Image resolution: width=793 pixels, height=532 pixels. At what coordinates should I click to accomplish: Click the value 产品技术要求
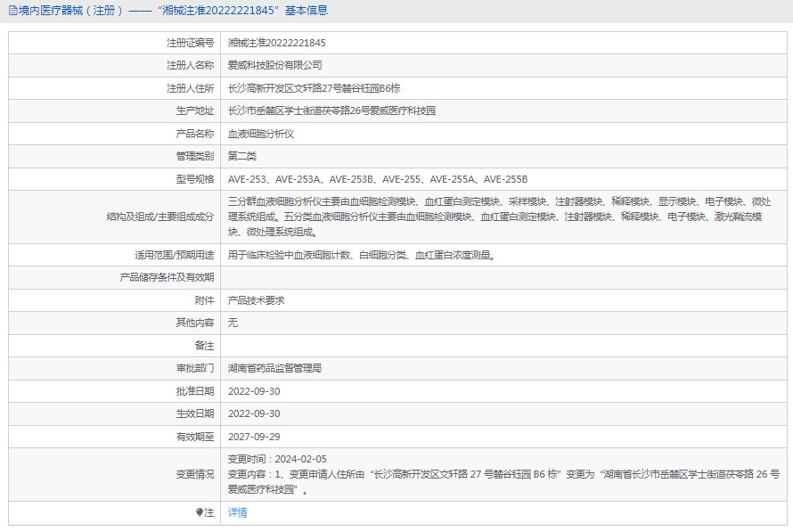(256, 301)
